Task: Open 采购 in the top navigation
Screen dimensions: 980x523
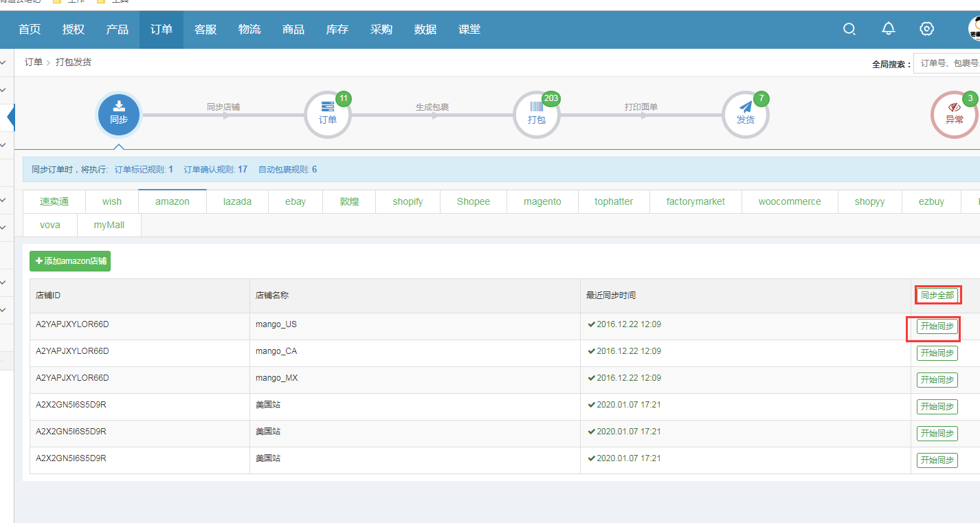Action: tap(381, 30)
